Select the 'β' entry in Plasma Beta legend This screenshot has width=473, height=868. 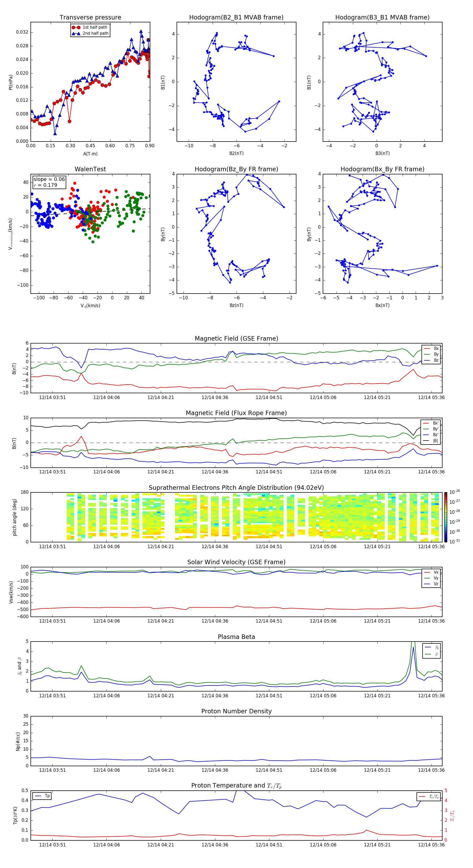coord(431,654)
